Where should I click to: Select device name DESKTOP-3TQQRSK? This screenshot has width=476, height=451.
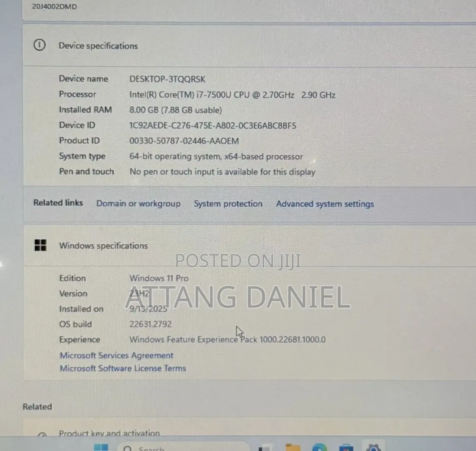click(167, 79)
